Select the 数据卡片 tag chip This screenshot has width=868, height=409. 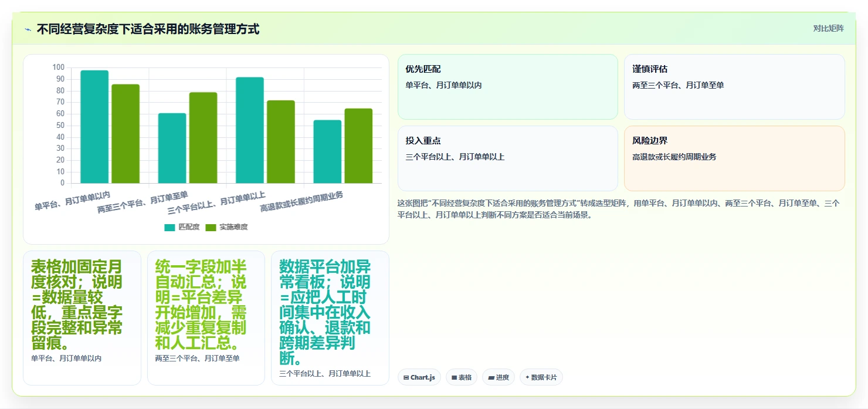pos(541,377)
